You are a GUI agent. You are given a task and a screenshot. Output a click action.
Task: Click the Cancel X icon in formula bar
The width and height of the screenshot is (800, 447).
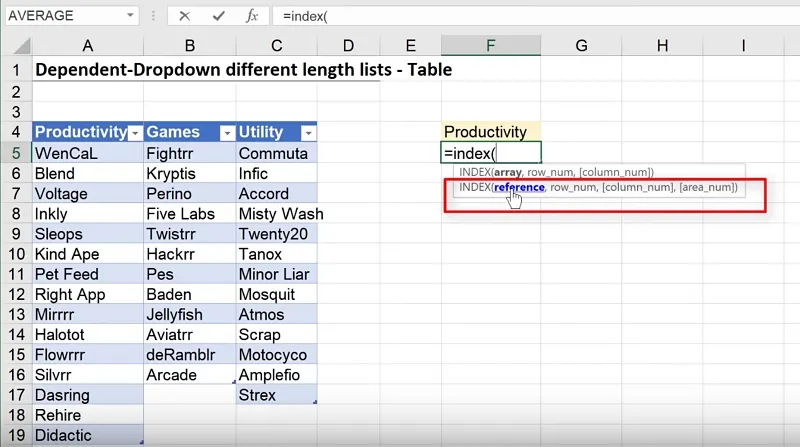tap(184, 16)
